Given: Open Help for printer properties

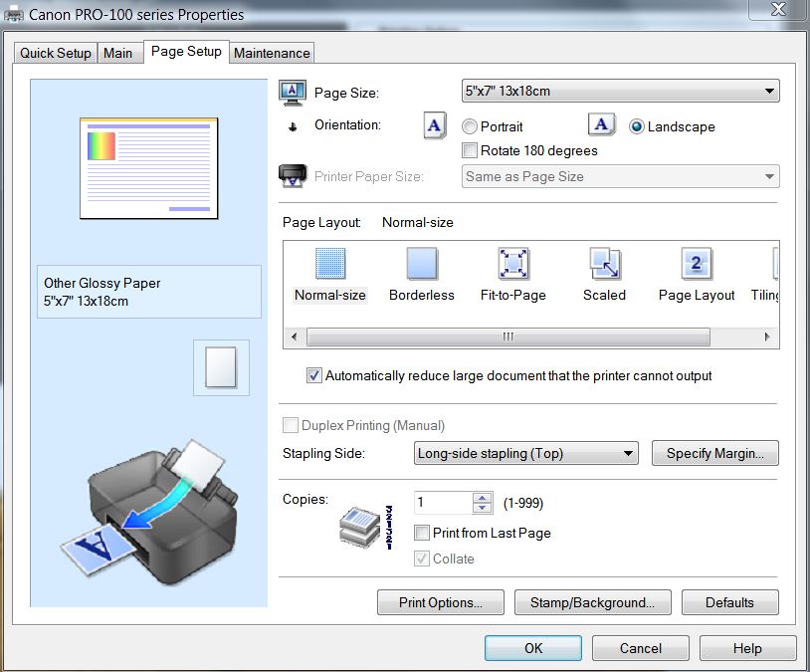Looking at the screenshot, I should tap(747, 648).
